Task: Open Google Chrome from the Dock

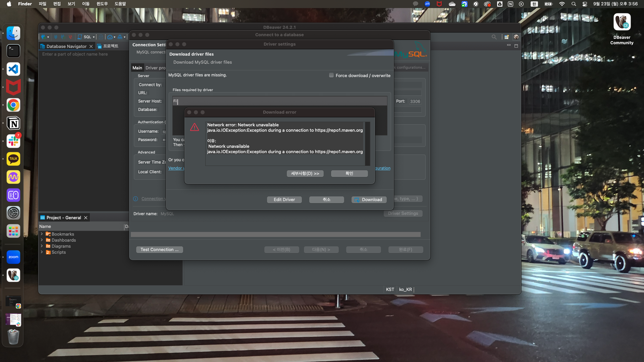Action: (13, 105)
